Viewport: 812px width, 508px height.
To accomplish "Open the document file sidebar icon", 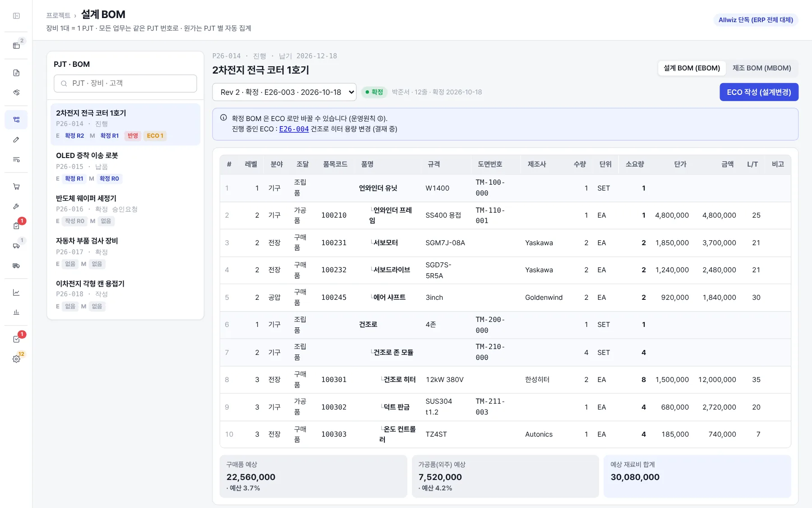I will tap(16, 73).
